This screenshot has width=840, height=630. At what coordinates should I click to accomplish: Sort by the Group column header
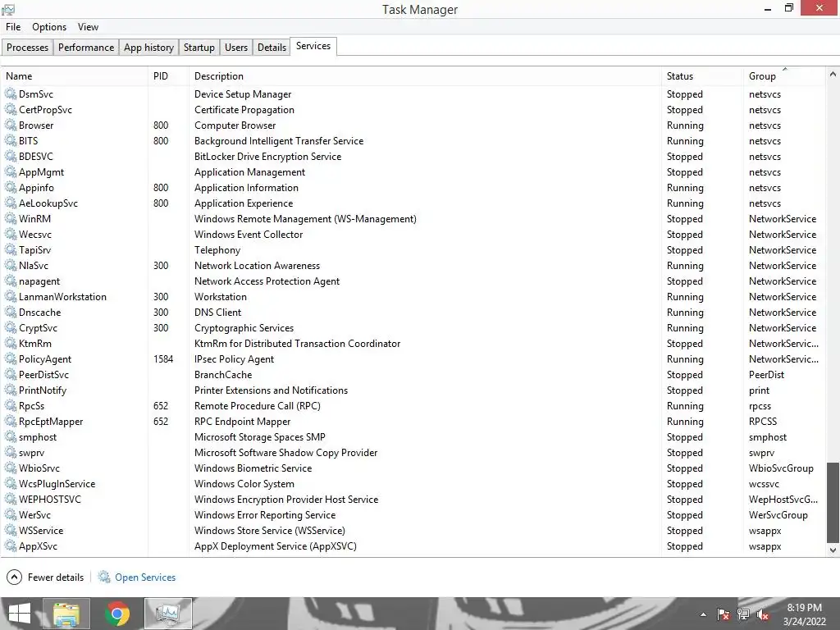784,76
